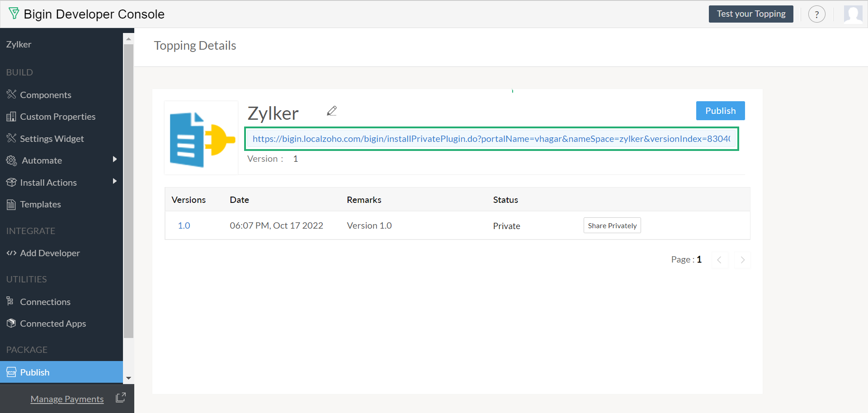
Task: Expand the Automate submenu arrow
Action: [115, 159]
